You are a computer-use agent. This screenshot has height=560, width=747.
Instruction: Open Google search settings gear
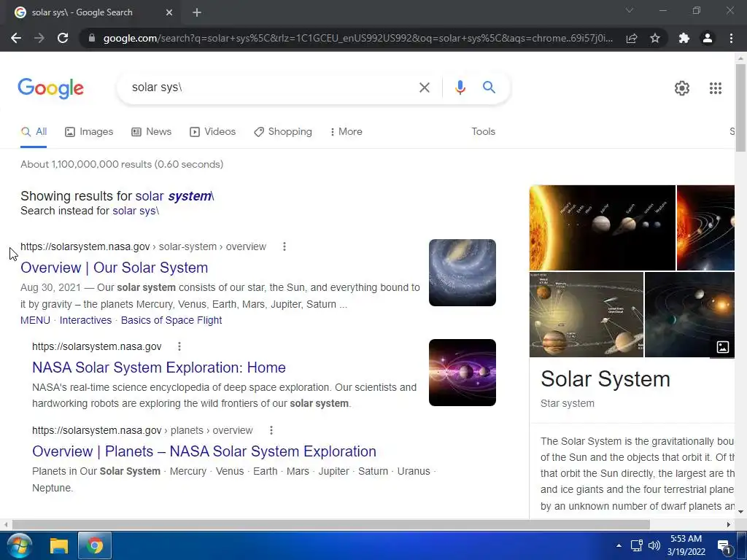tap(682, 88)
